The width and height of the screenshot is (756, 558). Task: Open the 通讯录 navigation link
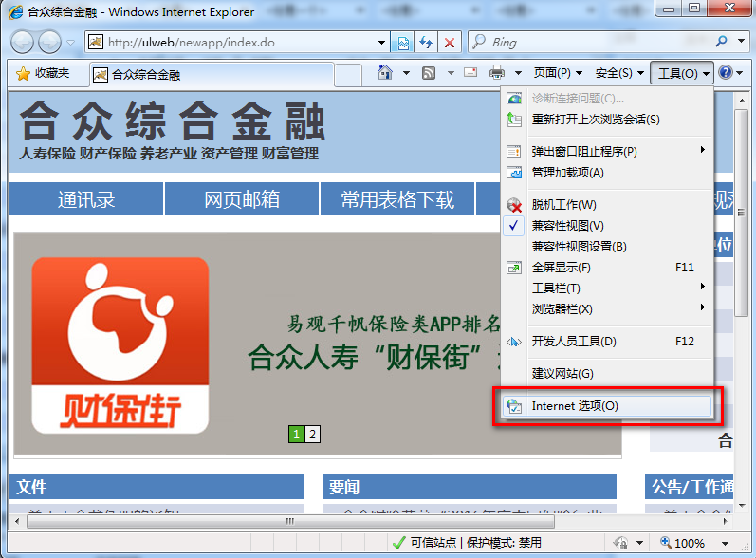click(86, 199)
